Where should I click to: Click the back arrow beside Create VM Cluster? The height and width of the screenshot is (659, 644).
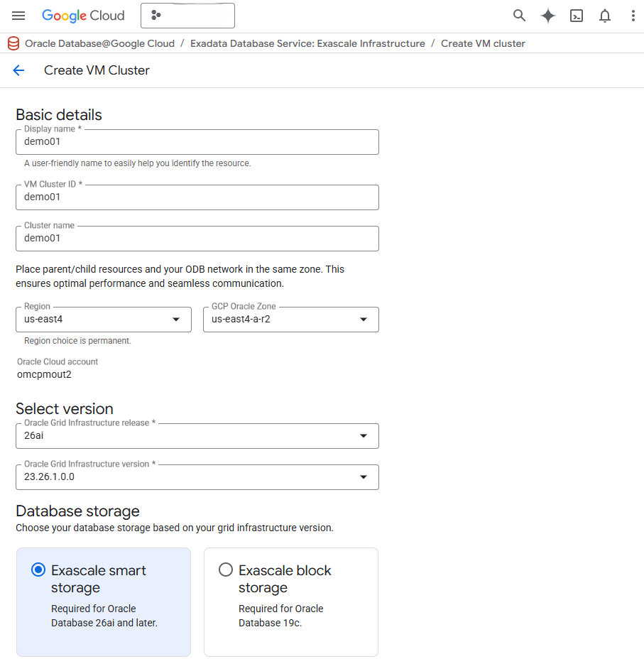(x=18, y=70)
